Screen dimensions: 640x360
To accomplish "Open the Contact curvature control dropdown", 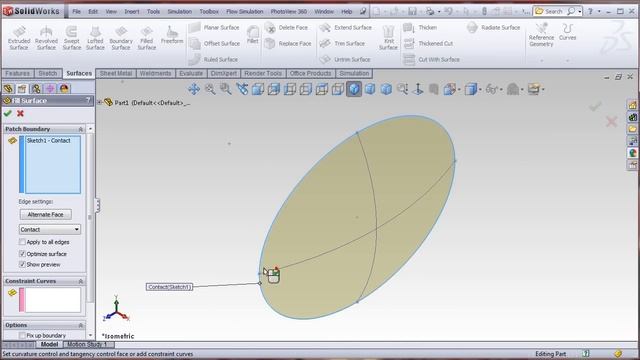I will click(x=49, y=229).
